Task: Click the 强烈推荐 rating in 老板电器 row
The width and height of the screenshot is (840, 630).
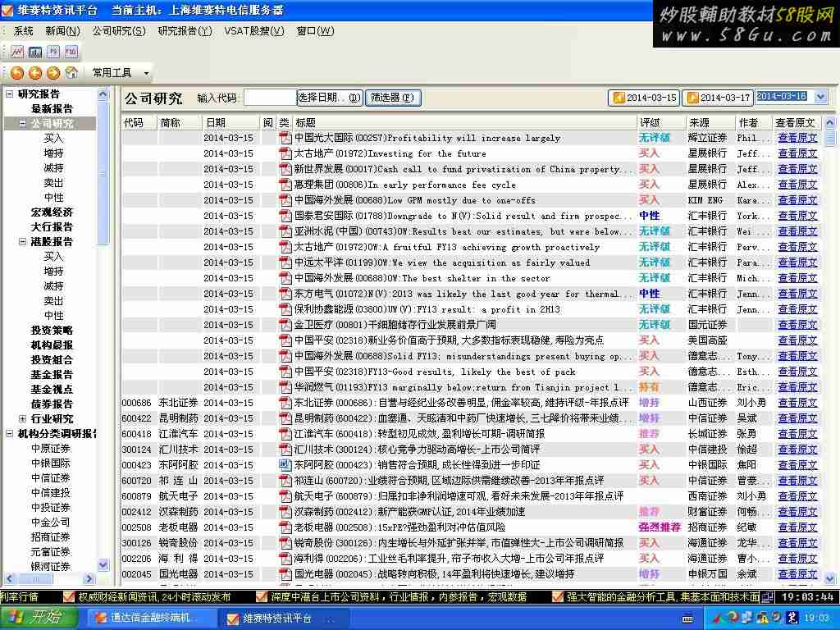Action: pos(660,527)
